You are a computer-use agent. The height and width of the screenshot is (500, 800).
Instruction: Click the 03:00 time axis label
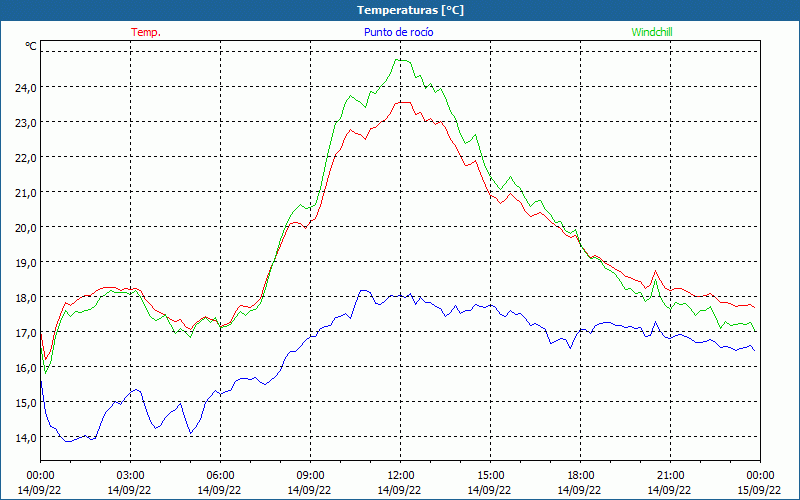pyautogui.click(x=130, y=476)
